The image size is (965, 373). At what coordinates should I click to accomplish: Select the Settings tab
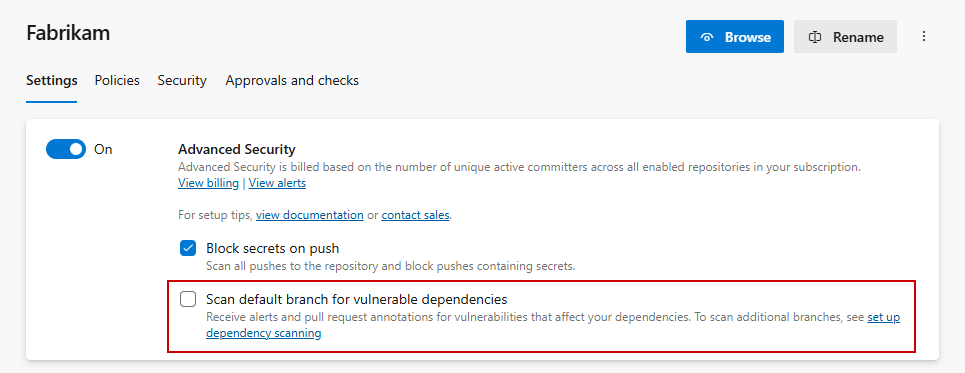(x=52, y=81)
